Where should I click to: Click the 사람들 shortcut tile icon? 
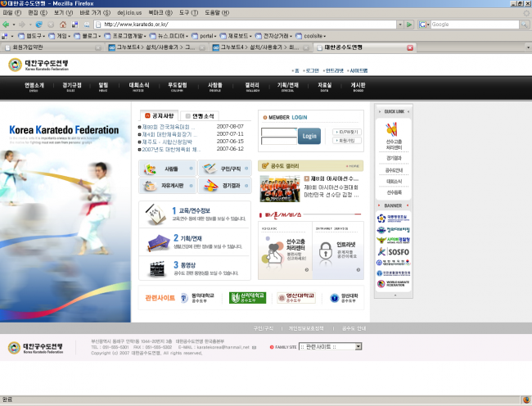pyautogui.click(x=150, y=169)
